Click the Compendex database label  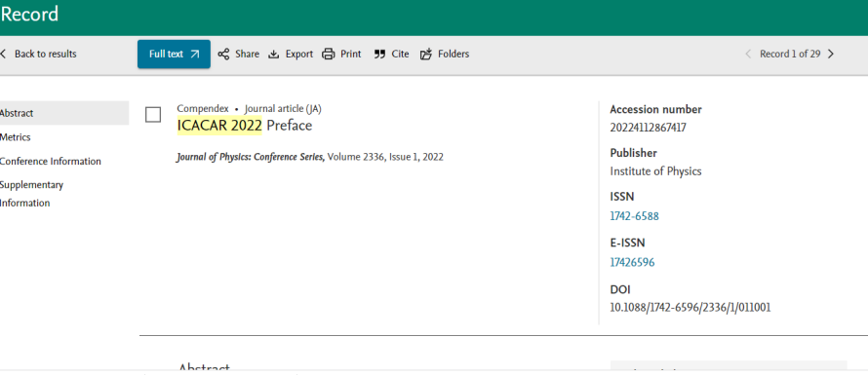(203, 109)
